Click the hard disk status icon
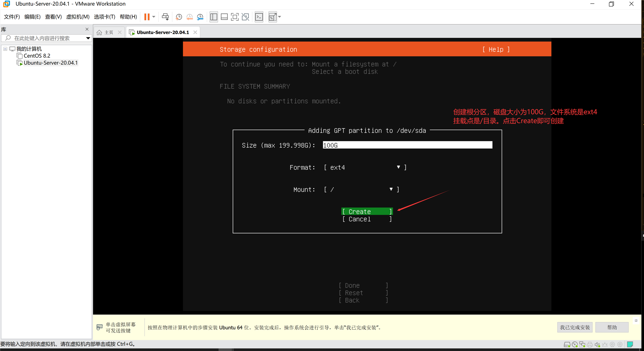 pos(567,344)
